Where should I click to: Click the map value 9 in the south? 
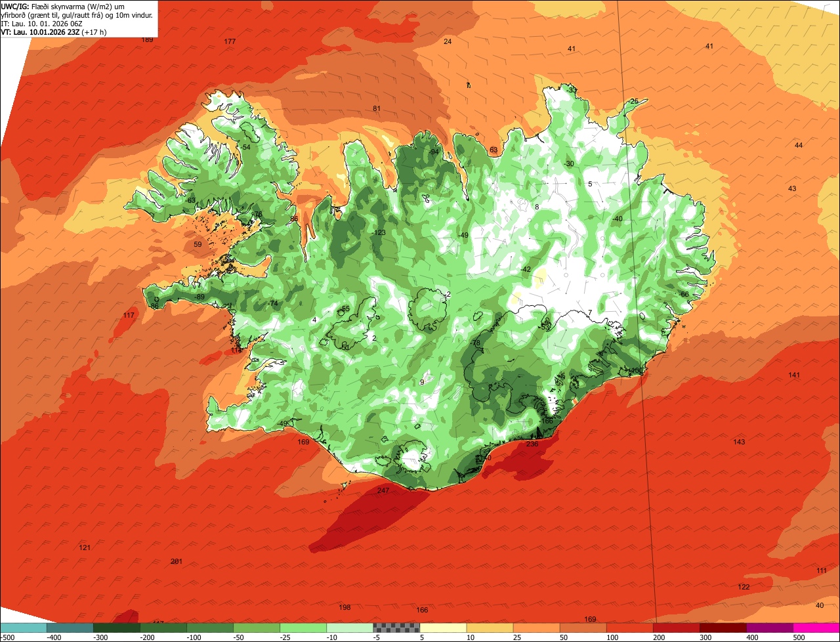[x=422, y=382]
